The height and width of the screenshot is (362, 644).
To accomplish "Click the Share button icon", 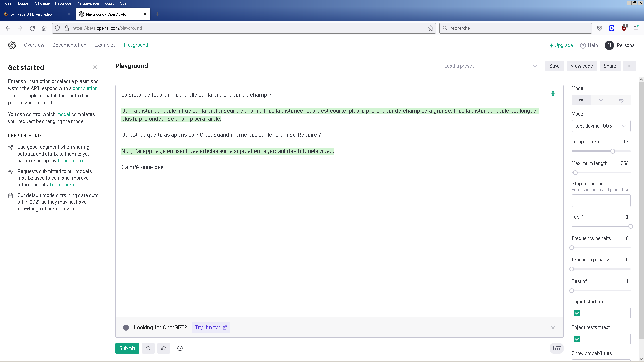I will tap(610, 66).
